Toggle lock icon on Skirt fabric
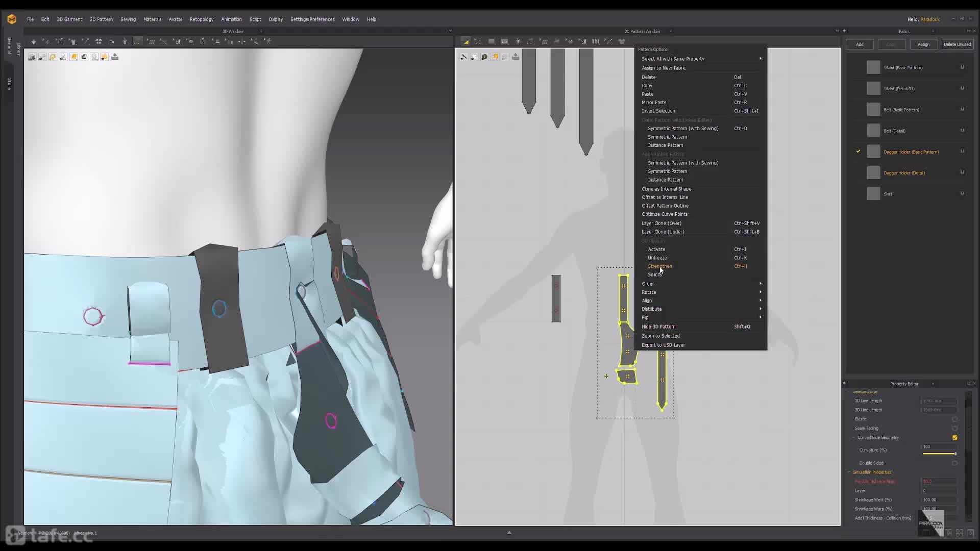Viewport: 980px width, 551px height. (962, 193)
